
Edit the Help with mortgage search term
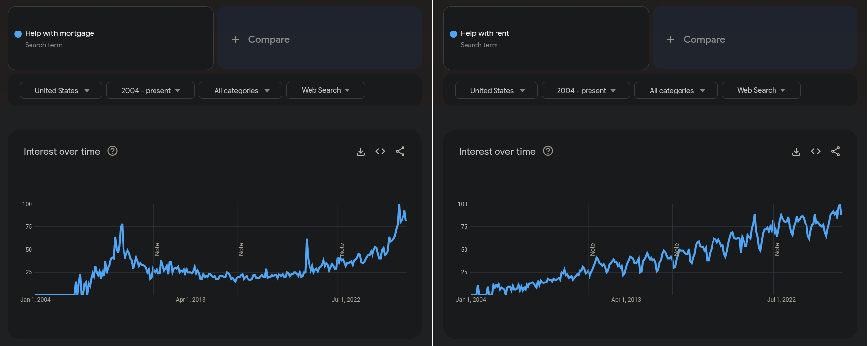[x=111, y=38]
